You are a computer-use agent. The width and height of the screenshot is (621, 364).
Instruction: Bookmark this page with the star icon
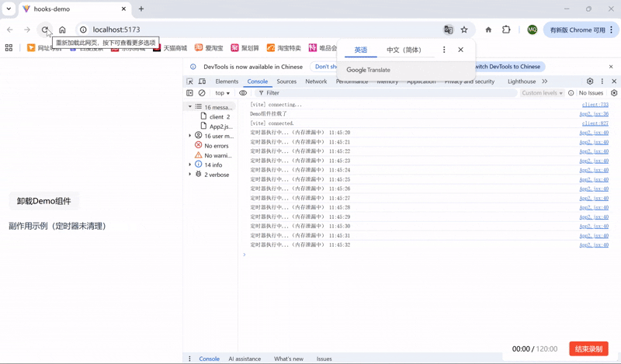(x=464, y=29)
